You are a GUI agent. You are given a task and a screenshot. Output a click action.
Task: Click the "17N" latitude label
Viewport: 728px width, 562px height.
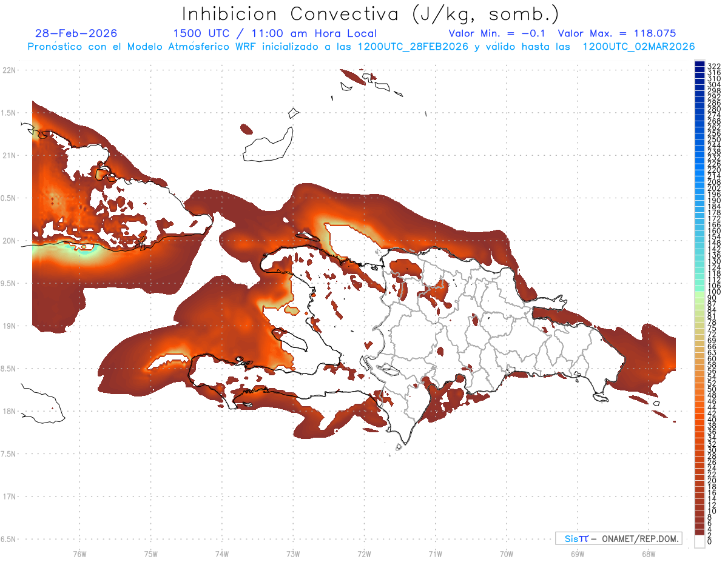pyautogui.click(x=9, y=497)
